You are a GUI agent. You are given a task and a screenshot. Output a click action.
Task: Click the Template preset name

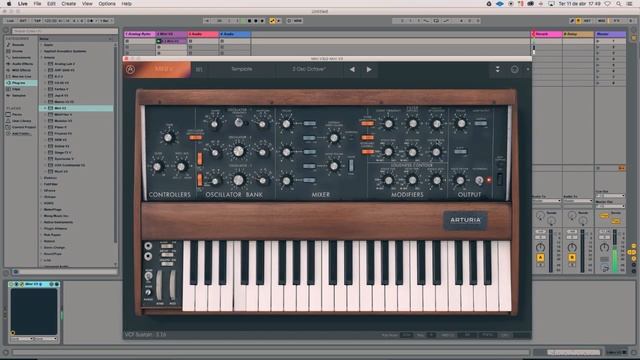[242, 69]
